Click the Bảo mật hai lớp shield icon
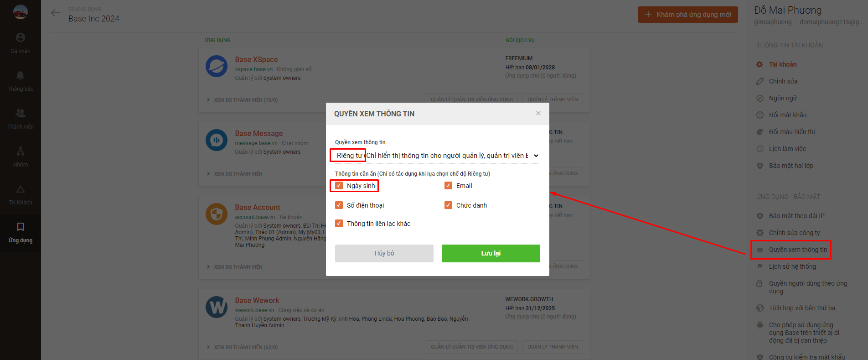Viewport: 868px width, 360px height. click(759, 166)
